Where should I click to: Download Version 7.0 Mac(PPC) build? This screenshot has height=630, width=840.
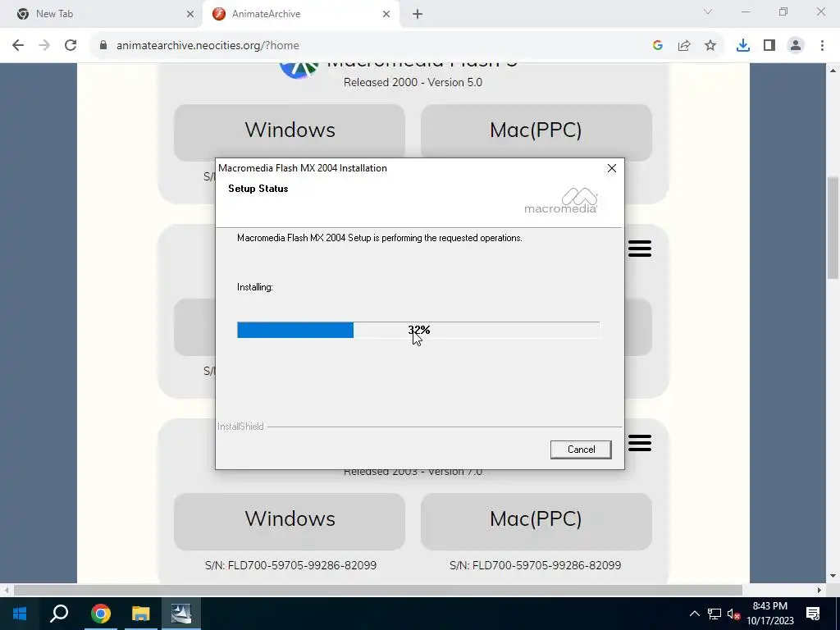[536, 521]
